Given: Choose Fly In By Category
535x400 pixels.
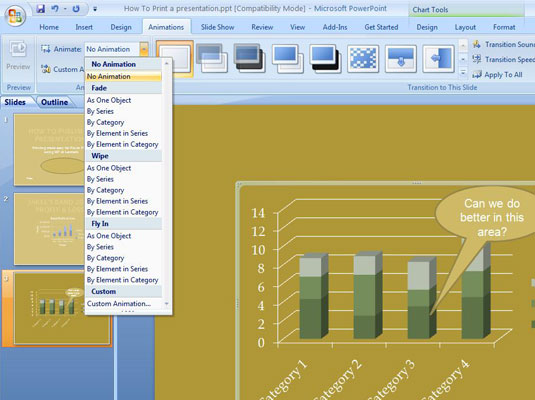Looking at the screenshot, I should (124, 258).
